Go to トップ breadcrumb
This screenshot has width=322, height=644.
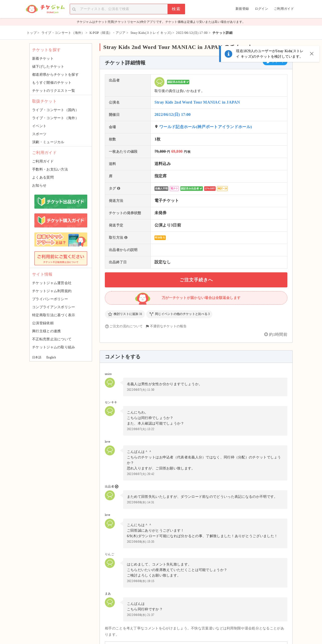(x=32, y=33)
